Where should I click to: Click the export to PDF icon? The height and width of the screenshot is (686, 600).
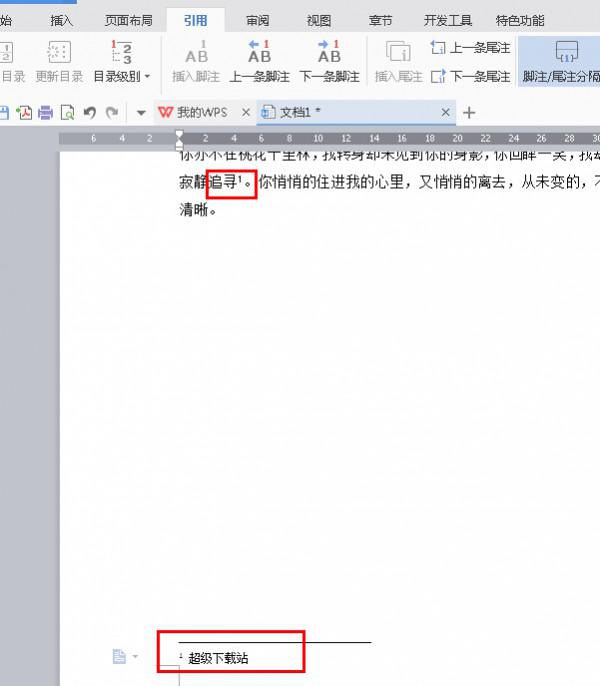click(x=24, y=113)
